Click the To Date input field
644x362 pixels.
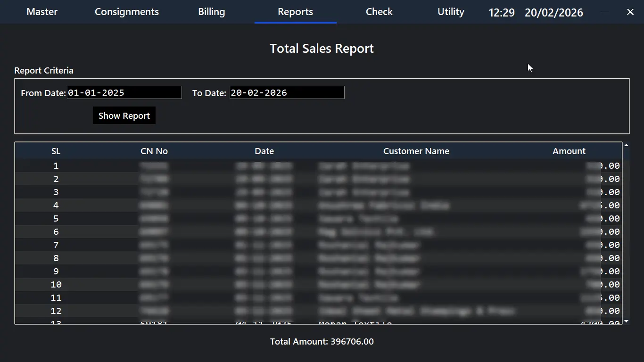tap(287, 92)
